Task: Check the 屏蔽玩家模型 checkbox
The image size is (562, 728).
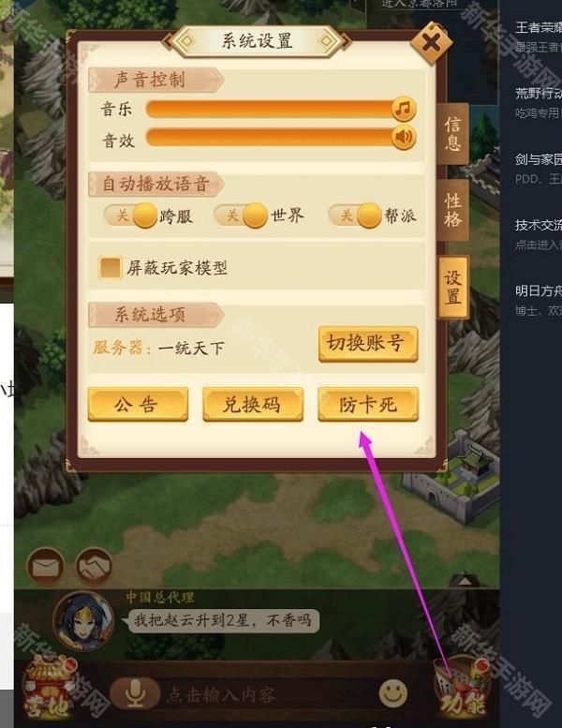Action: tap(110, 268)
